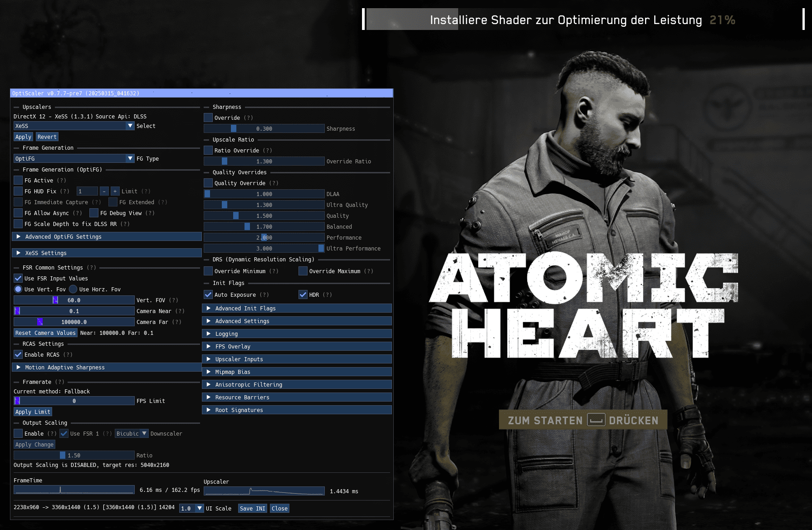The width and height of the screenshot is (812, 530).
Task: Expand Resource Barriers section
Action: click(x=297, y=397)
